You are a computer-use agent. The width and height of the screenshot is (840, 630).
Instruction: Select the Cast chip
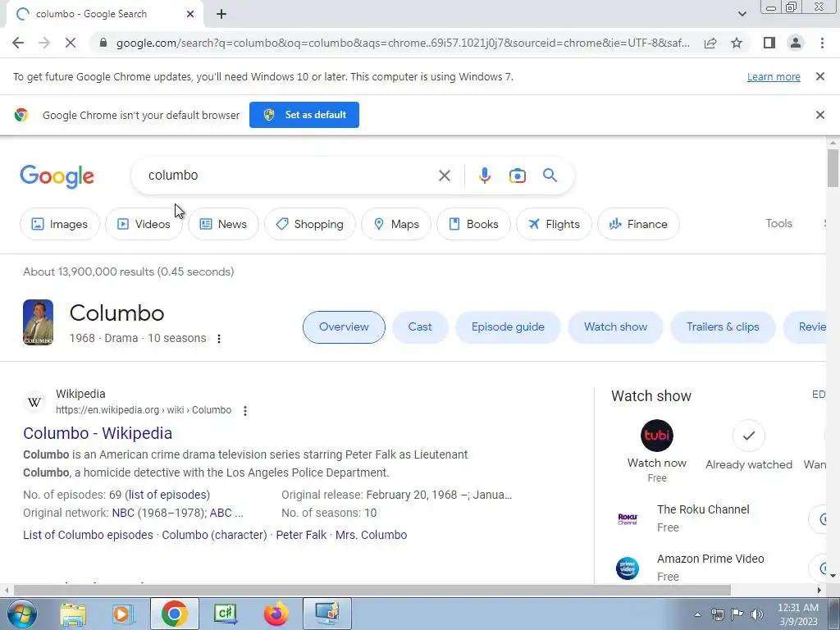pyautogui.click(x=420, y=326)
